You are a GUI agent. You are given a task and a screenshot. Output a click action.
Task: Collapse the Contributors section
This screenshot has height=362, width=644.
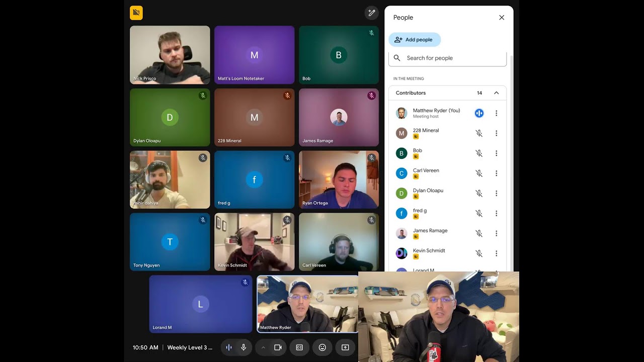(496, 93)
